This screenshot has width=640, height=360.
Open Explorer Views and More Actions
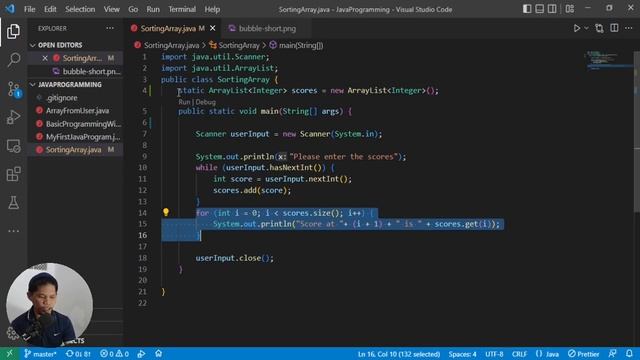110,28
